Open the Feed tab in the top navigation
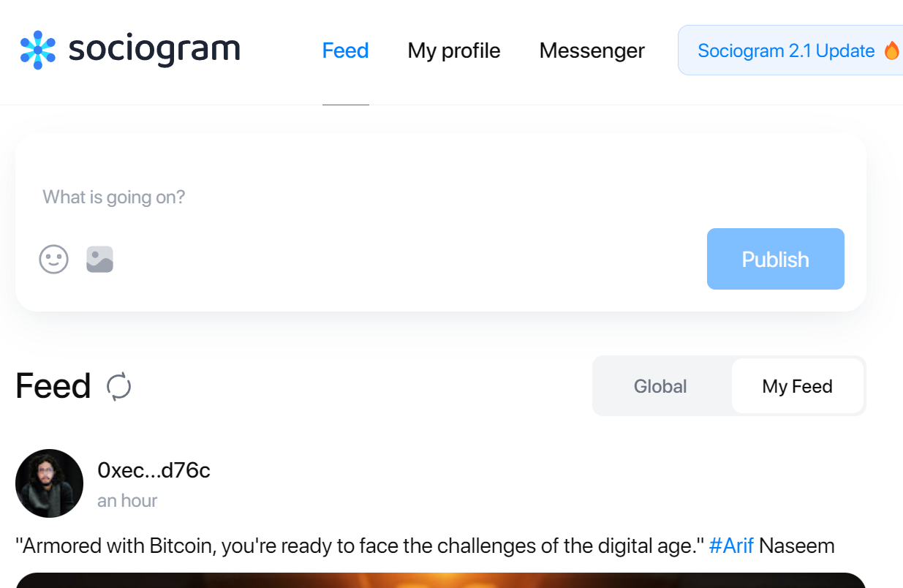Viewport: 903px width, 588px height. [x=345, y=50]
